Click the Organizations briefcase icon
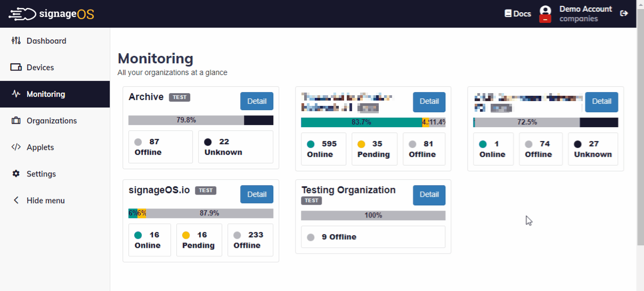 16,121
